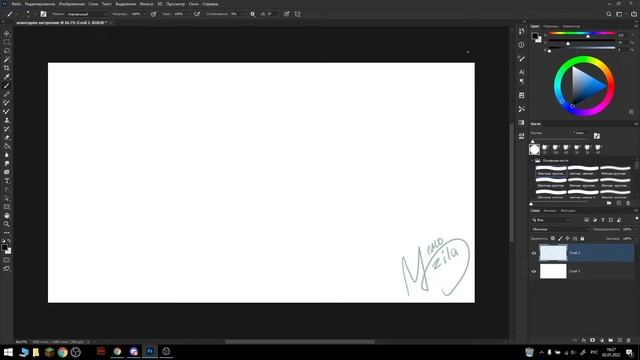
Task: Select the Lasso tool
Action: [x=7, y=51]
